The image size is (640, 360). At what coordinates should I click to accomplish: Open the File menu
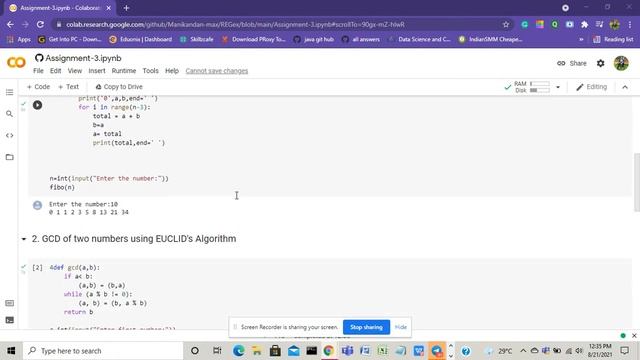click(x=38, y=71)
